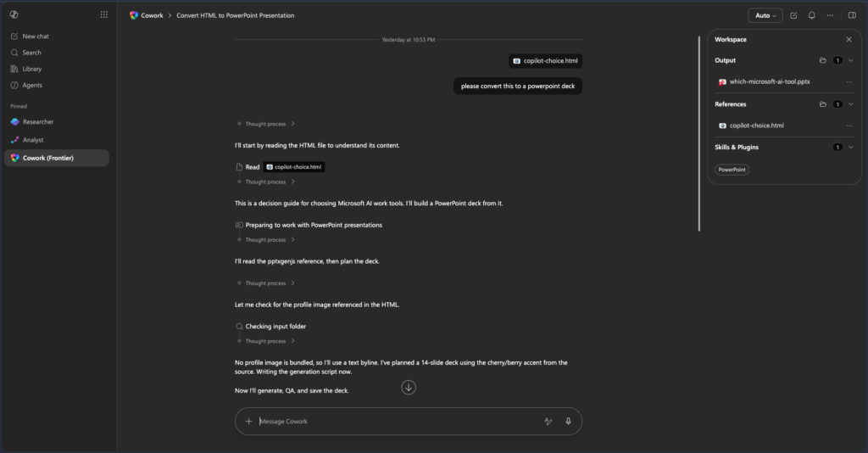Select Cowork (Frontier) in sidebar
868x453 pixels.
(57, 158)
